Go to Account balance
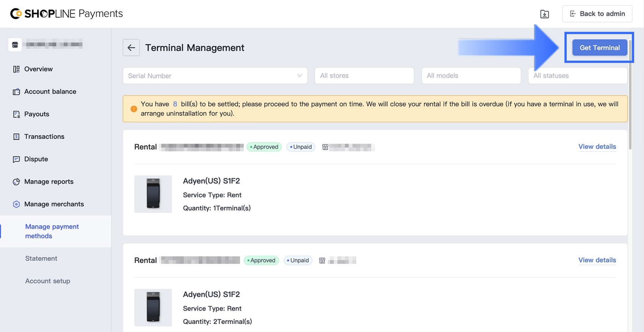This screenshot has height=332, width=644. coord(50,91)
